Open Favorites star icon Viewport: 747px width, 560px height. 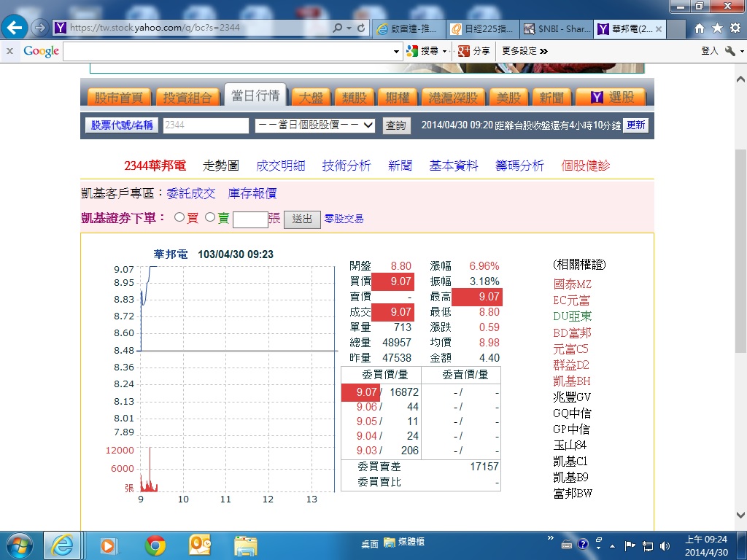[x=718, y=28]
